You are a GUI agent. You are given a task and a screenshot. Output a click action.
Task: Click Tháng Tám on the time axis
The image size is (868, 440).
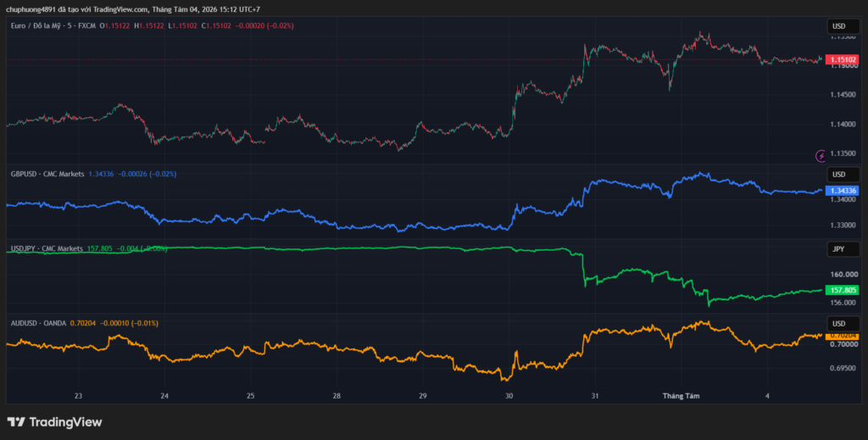(681, 396)
